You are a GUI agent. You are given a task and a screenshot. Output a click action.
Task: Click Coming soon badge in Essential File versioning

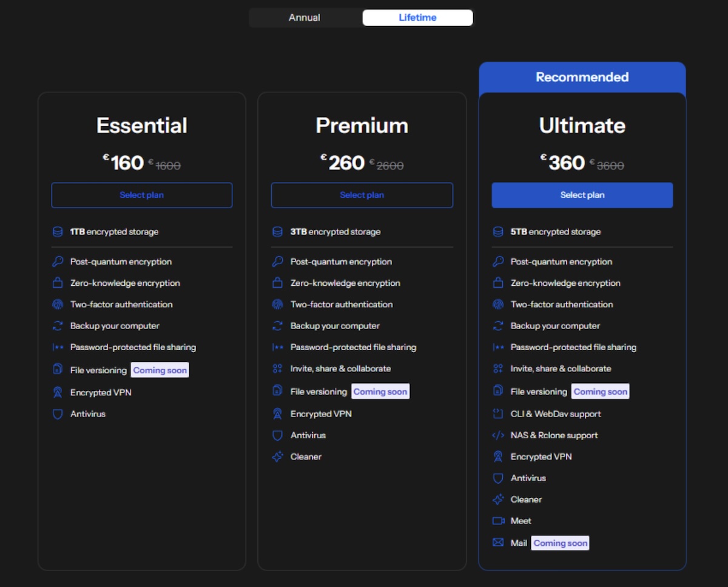pos(160,370)
